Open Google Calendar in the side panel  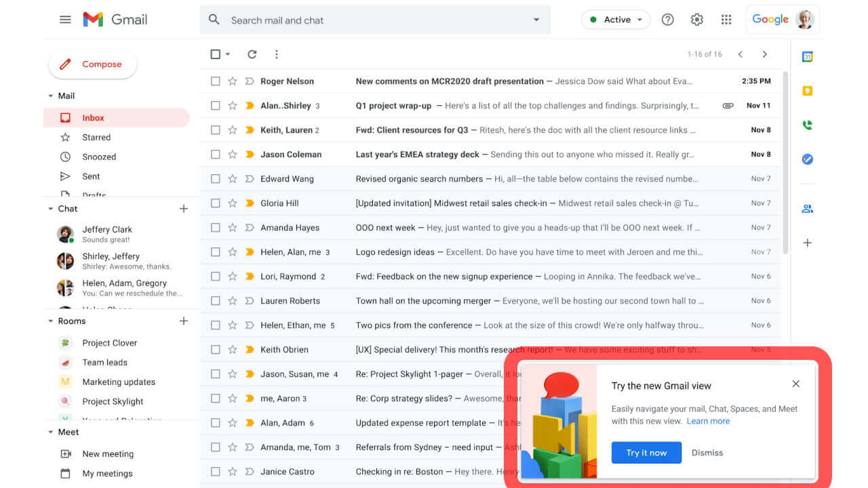807,56
